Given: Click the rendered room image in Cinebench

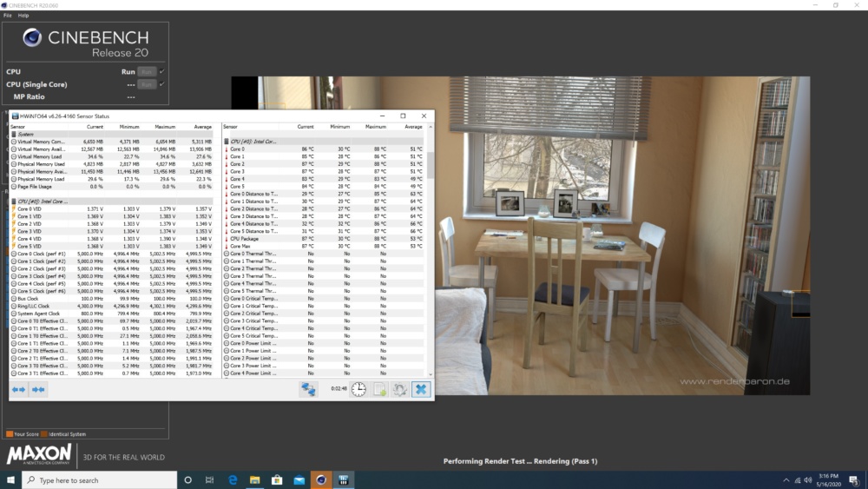Looking at the screenshot, I should point(520,235).
